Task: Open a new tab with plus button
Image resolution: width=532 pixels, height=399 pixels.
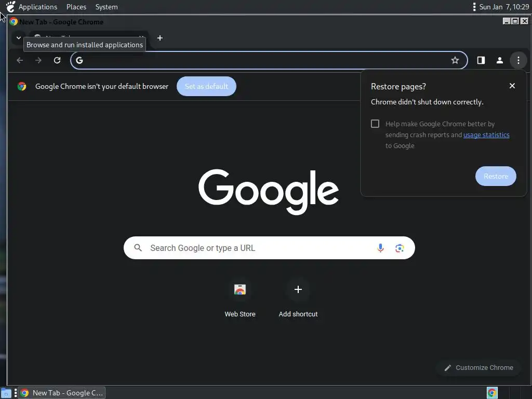Action: coord(160,38)
